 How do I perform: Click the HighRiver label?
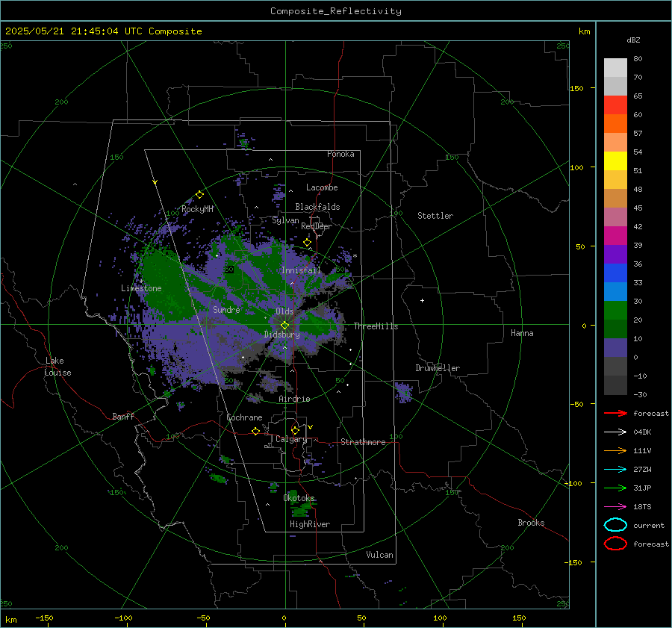[x=310, y=524]
